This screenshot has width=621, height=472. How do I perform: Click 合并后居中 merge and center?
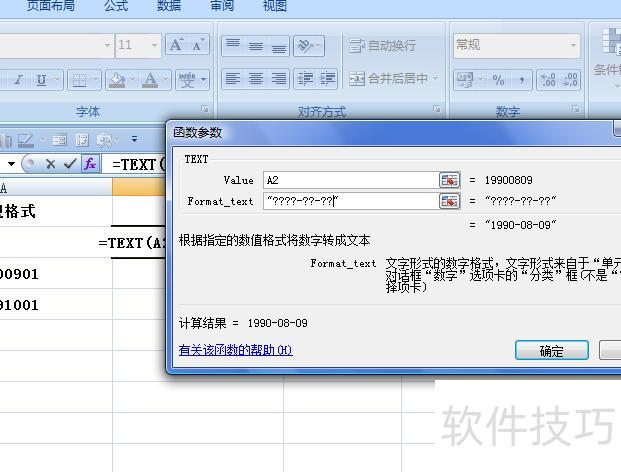388,78
